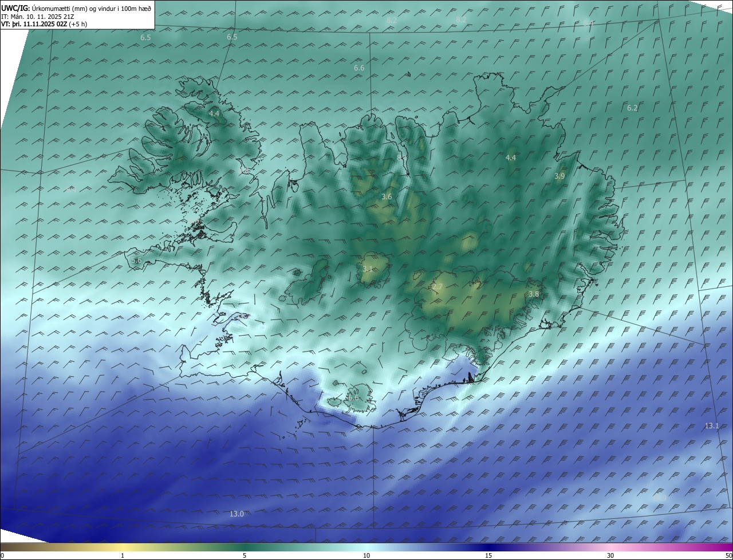Click the 30 tick on the color scale
Image resolution: width=733 pixels, height=560 pixels.
pos(610,556)
